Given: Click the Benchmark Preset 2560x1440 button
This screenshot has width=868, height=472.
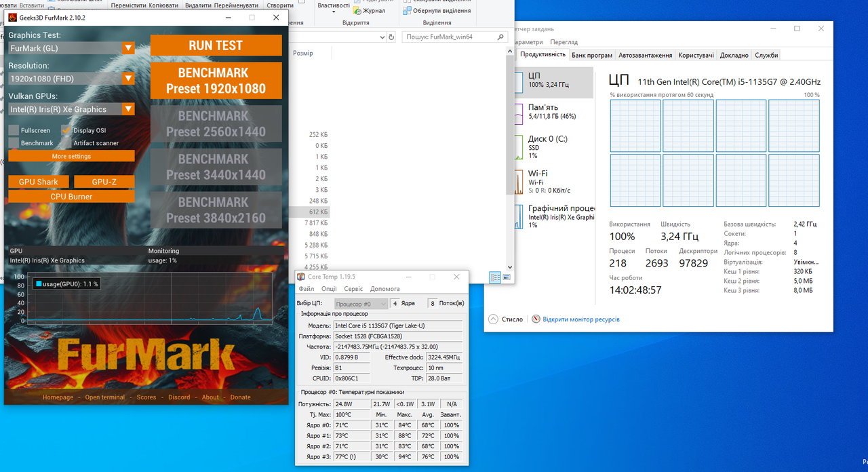Looking at the screenshot, I should tap(216, 123).
